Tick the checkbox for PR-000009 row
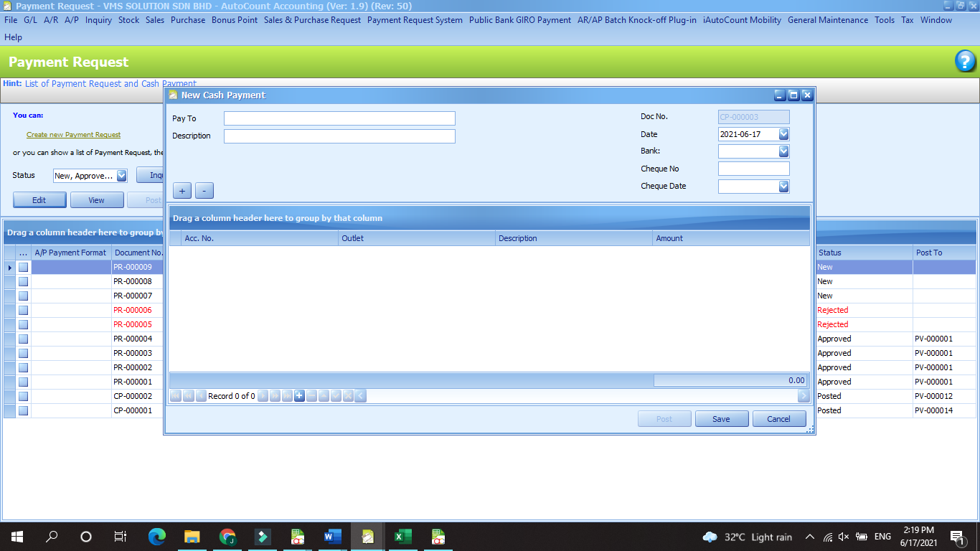Image resolution: width=980 pixels, height=551 pixels. (24, 267)
